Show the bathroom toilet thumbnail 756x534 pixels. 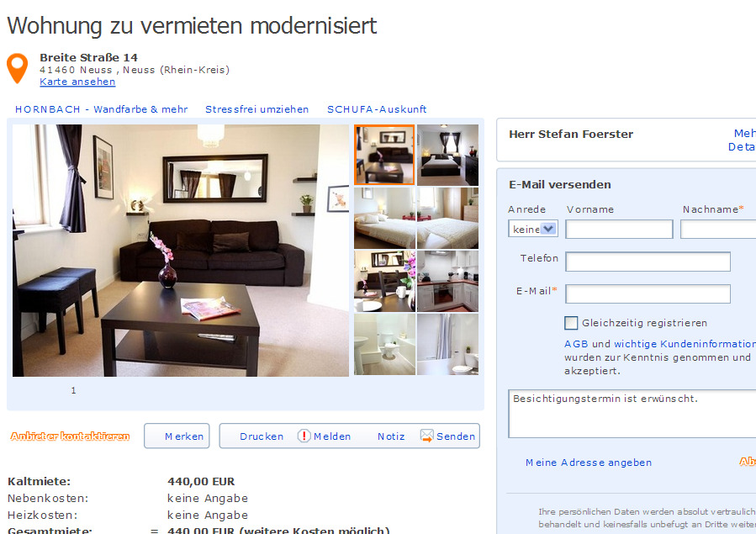point(384,344)
